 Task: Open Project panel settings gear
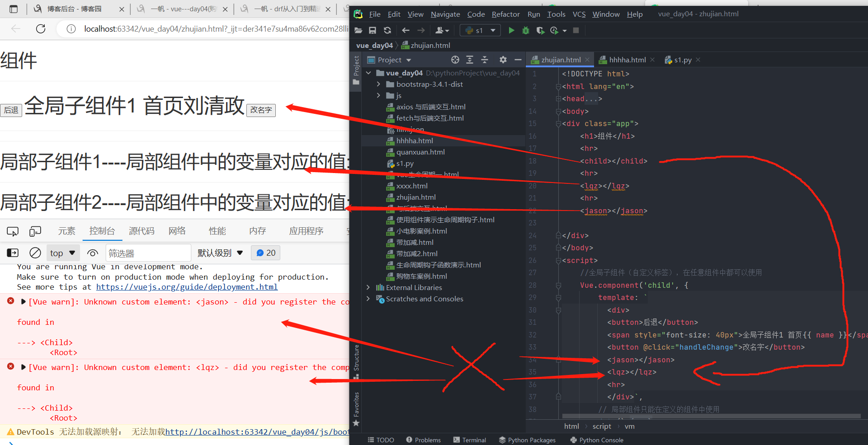[x=503, y=60]
